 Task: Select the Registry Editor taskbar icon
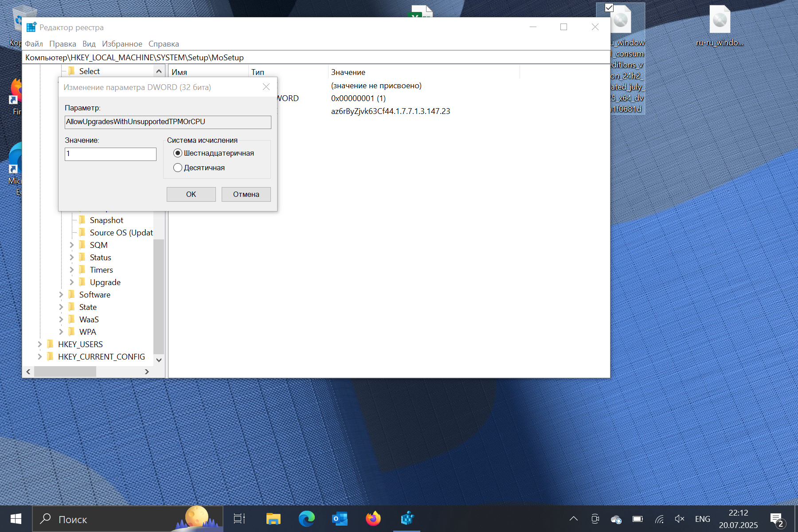[x=407, y=519]
